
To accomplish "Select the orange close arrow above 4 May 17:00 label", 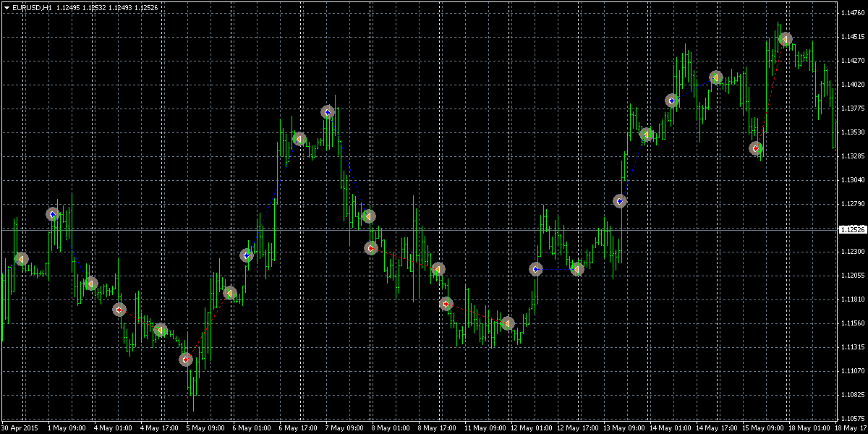I will [x=161, y=331].
